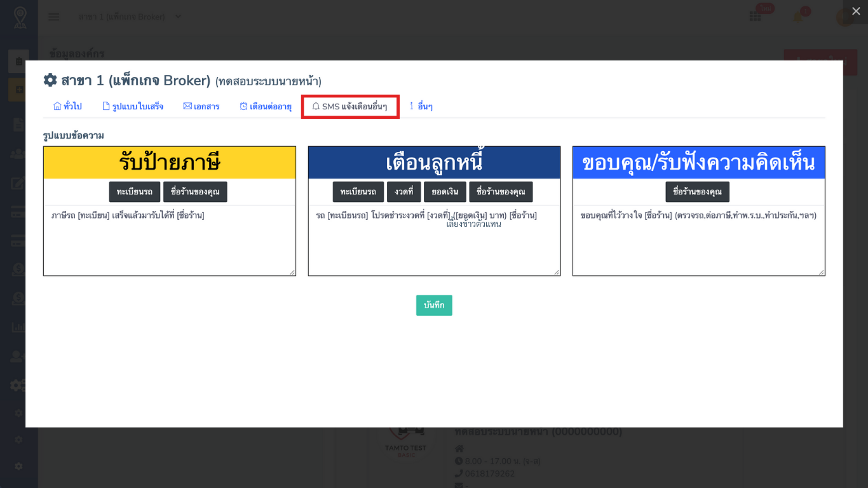Insert ชื่อร้านของคุณ tag in รับป้ายภาษี panel

[x=195, y=192]
